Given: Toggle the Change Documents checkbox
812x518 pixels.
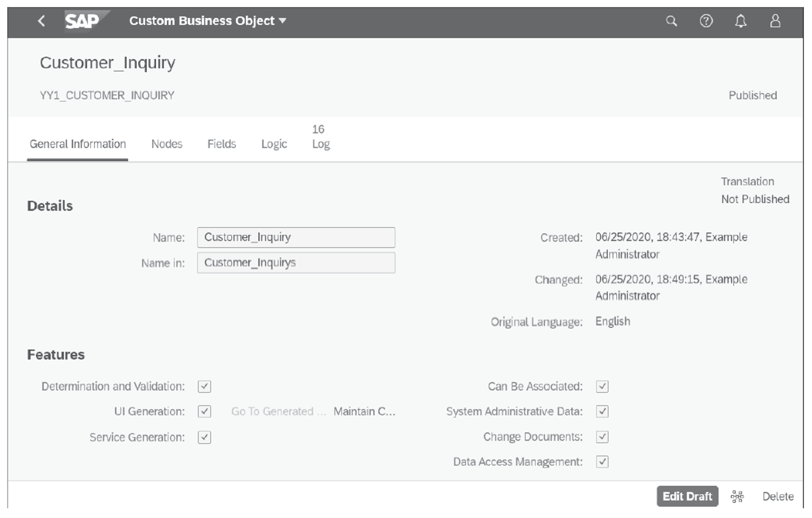Looking at the screenshot, I should click(602, 437).
